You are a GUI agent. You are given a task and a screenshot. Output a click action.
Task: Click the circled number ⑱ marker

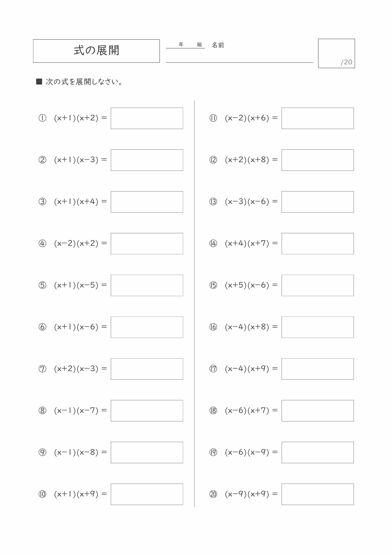tap(213, 411)
